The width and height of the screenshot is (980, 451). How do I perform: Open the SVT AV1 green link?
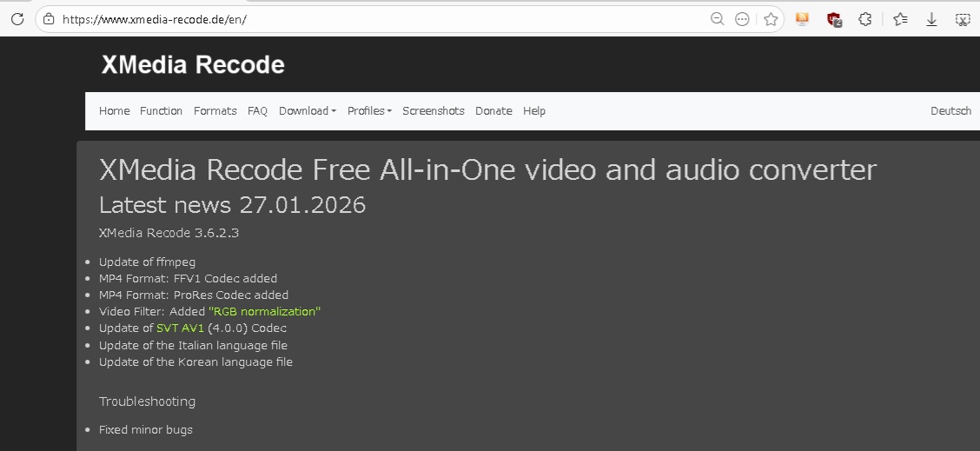(x=181, y=328)
